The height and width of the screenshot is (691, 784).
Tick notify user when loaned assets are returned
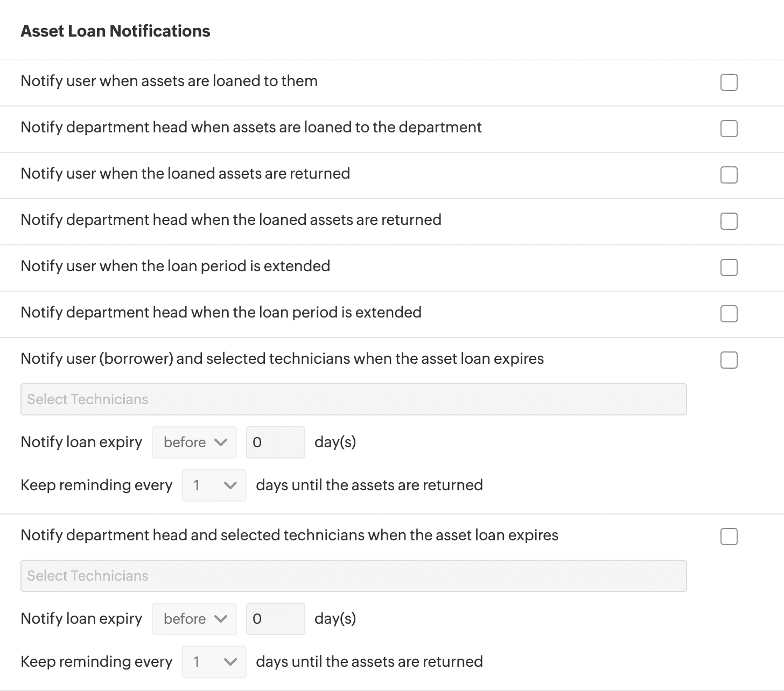pyautogui.click(x=729, y=175)
